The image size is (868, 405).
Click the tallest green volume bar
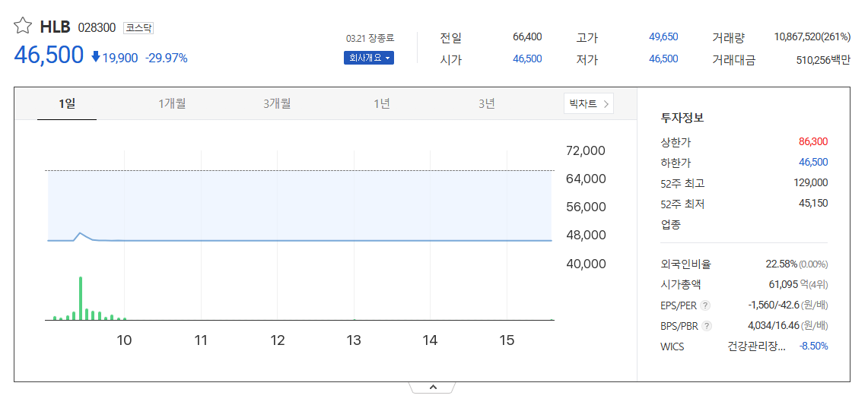click(x=81, y=298)
